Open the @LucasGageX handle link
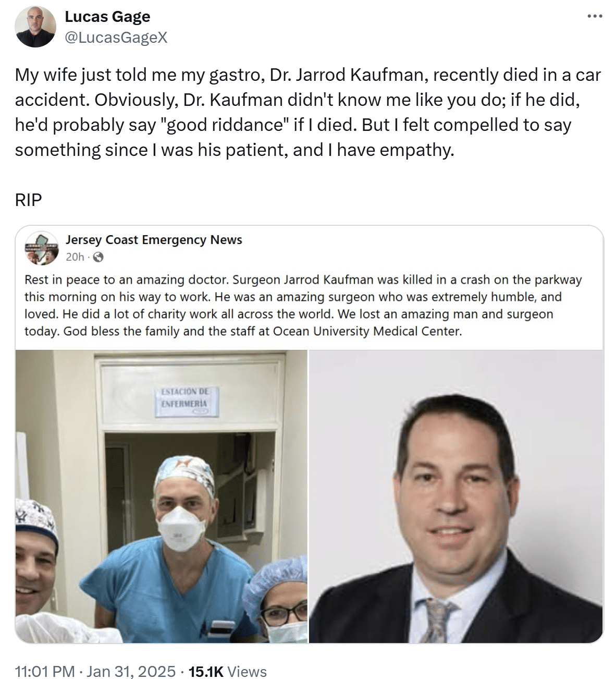Image resolution: width=616 pixels, height=679 pixels. [116, 37]
